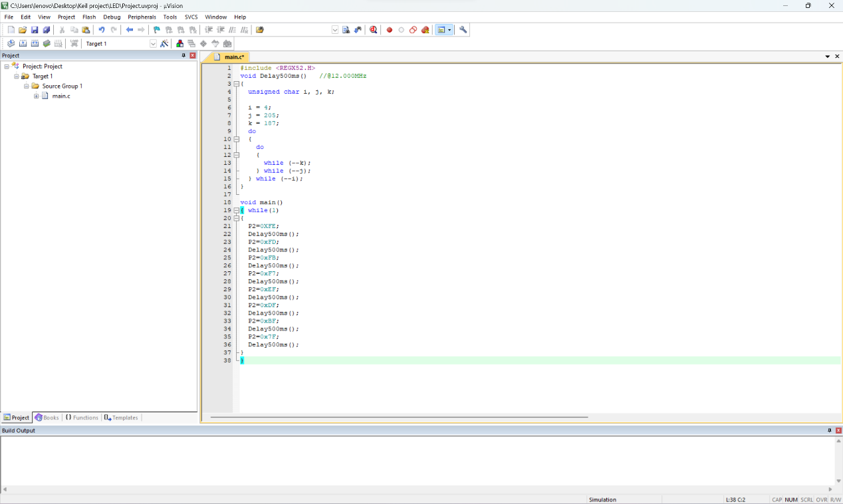The image size is (843, 504).
Task: Collapse the Source Group 1 folder
Action: coord(27,86)
